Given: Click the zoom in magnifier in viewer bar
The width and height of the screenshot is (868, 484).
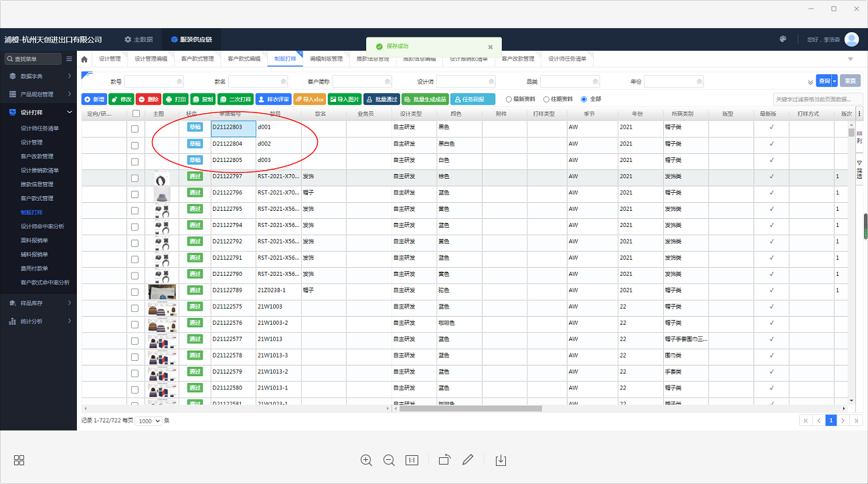Looking at the screenshot, I should (x=366, y=460).
